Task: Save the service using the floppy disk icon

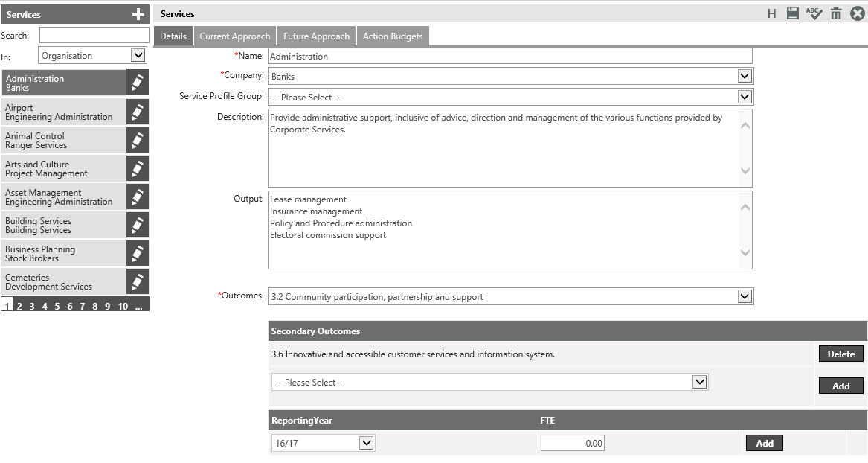Action: pos(793,14)
